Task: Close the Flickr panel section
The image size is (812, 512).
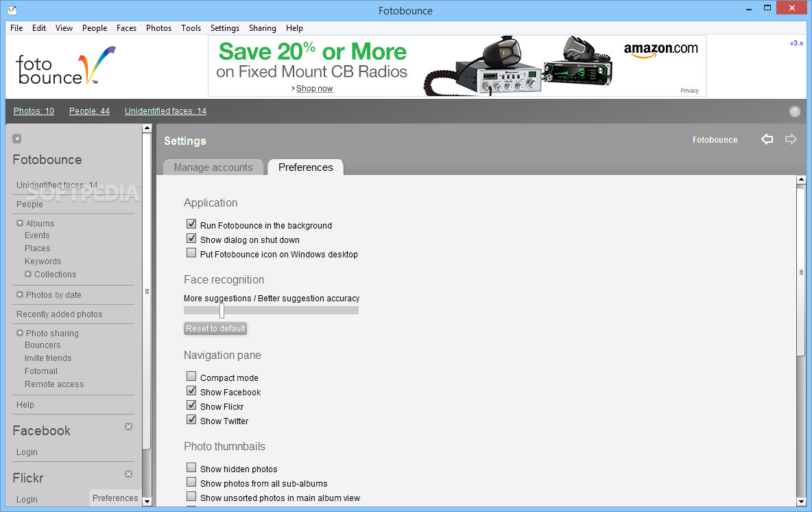Action: 128,474
